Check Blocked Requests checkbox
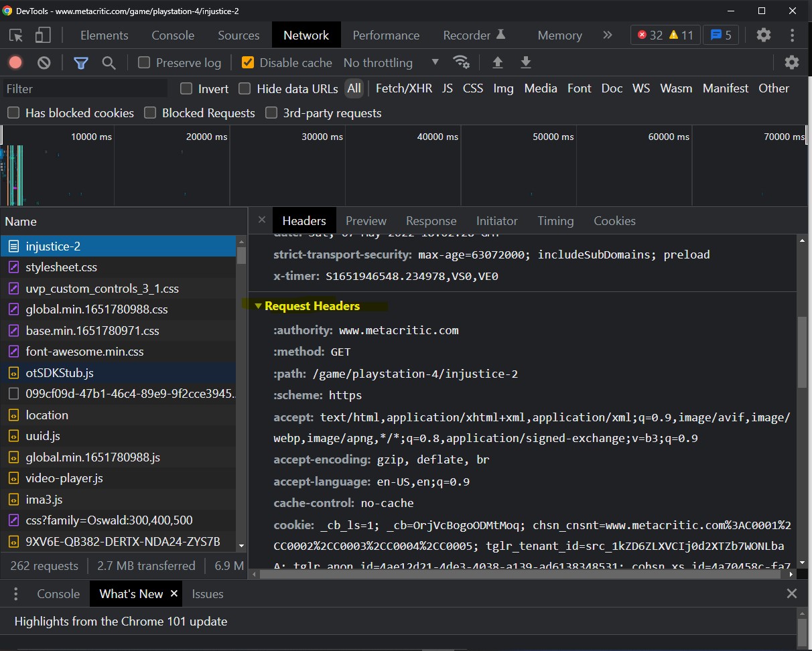 150,113
